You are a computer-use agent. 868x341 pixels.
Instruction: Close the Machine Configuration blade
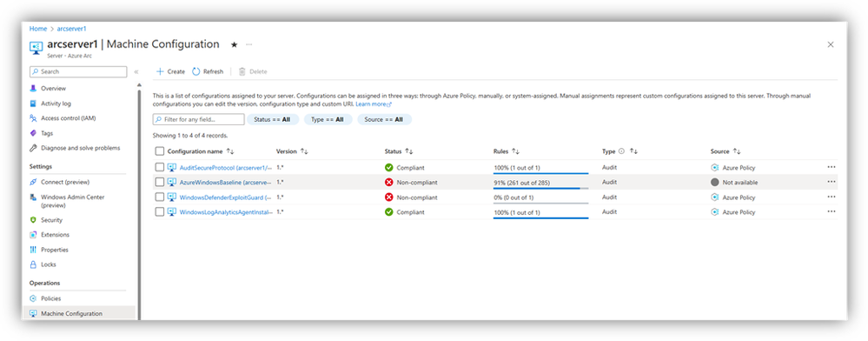831,45
